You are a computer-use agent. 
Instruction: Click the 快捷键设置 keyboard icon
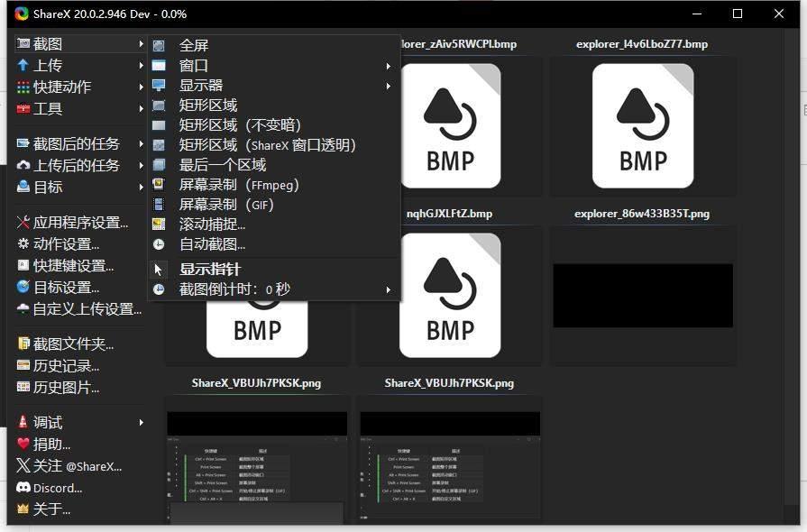(23, 265)
